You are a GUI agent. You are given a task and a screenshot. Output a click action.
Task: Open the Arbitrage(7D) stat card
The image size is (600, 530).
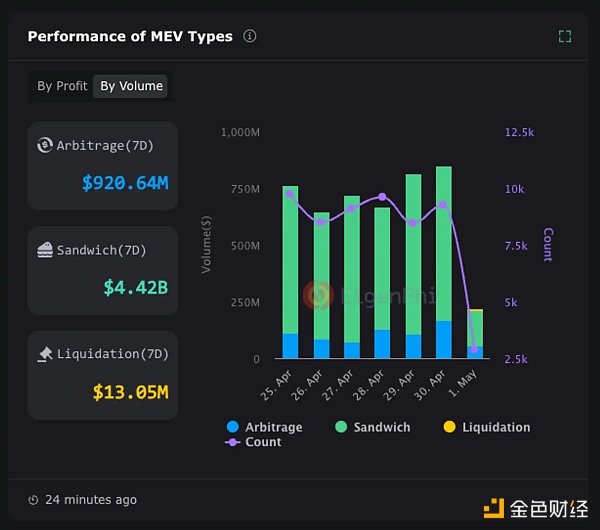[x=103, y=166]
